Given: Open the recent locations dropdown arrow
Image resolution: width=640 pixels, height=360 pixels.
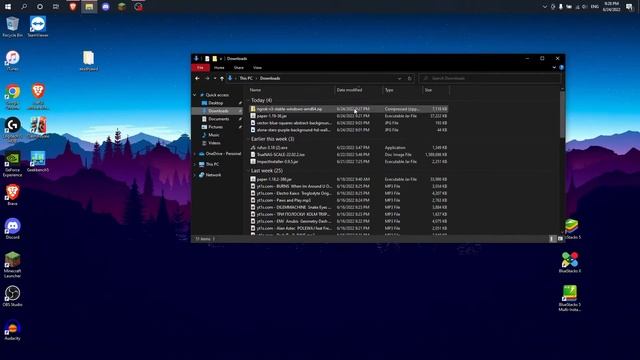Looking at the screenshot, I should coord(215,78).
